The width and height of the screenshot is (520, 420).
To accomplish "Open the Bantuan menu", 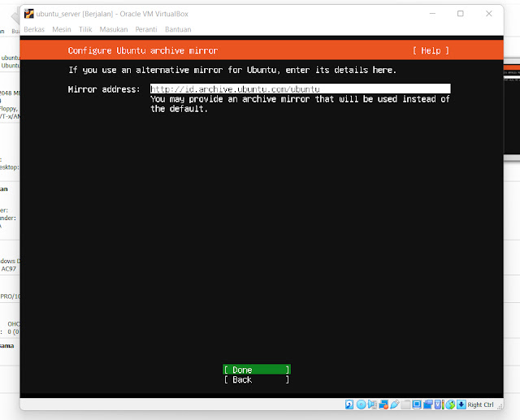I will point(178,29).
